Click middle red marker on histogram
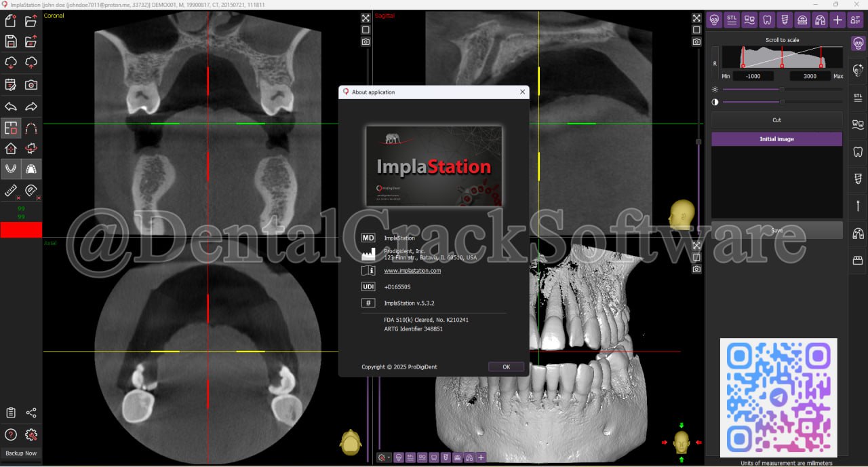This screenshot has height=467, width=868. click(x=782, y=65)
